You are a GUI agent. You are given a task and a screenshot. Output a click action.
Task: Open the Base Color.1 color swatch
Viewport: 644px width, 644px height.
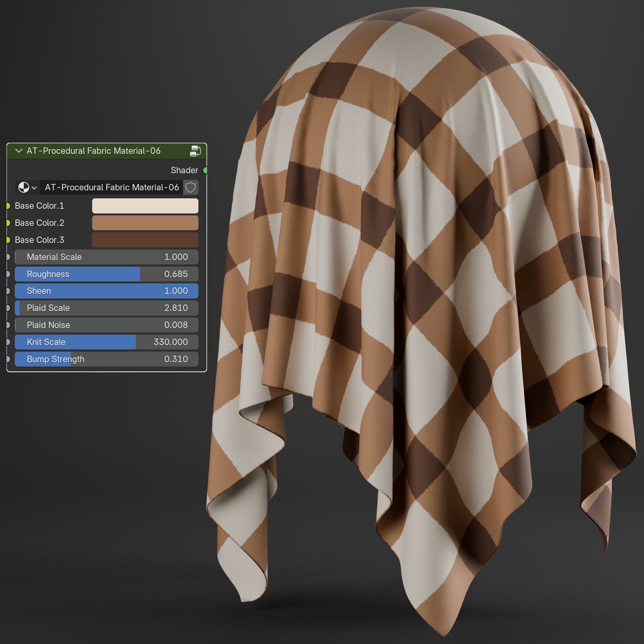point(145,206)
